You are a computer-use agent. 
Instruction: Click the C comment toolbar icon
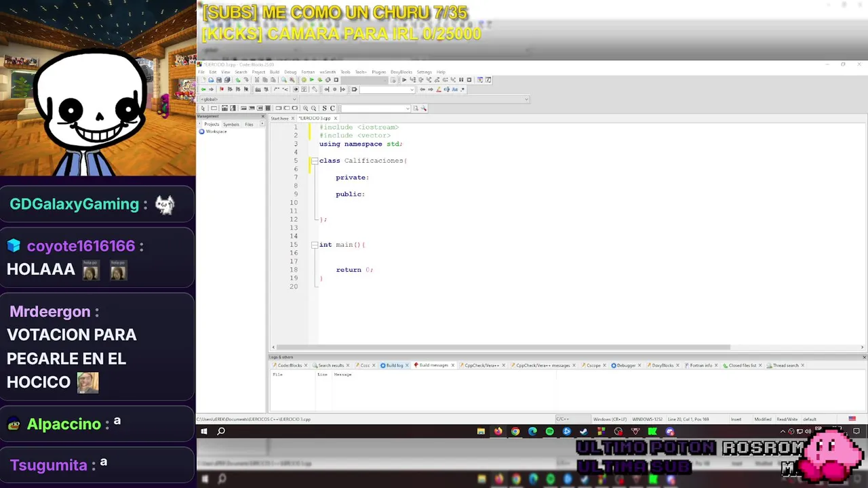332,108
